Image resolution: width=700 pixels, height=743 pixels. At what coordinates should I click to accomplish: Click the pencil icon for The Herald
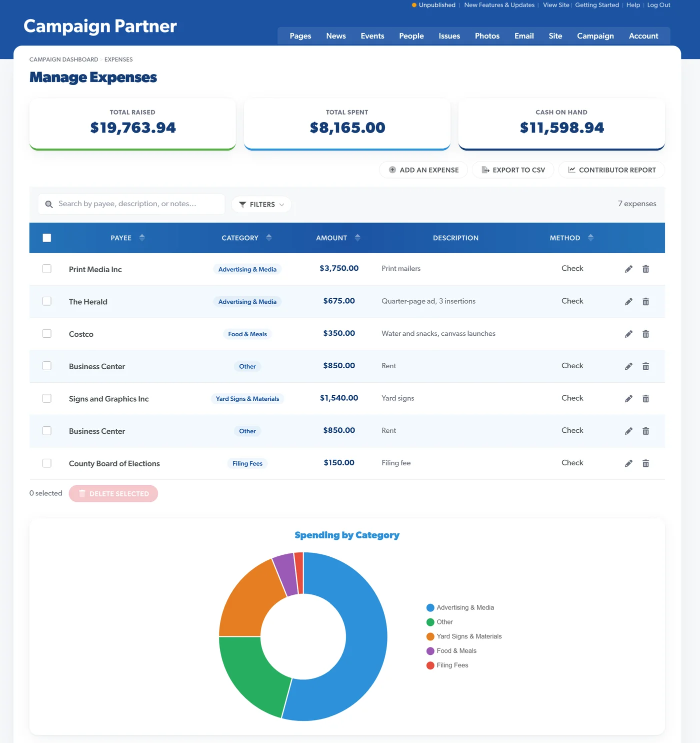coord(628,302)
